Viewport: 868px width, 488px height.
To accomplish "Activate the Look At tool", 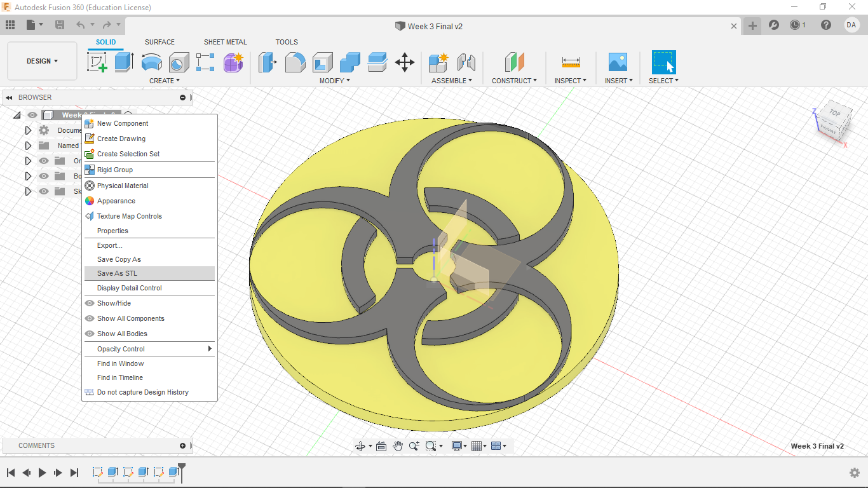I will click(381, 446).
